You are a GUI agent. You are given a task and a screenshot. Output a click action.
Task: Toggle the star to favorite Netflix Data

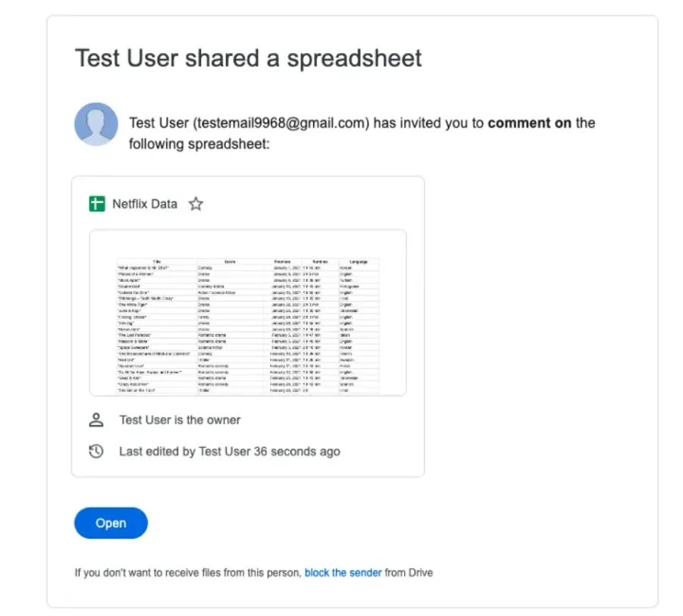pos(195,204)
